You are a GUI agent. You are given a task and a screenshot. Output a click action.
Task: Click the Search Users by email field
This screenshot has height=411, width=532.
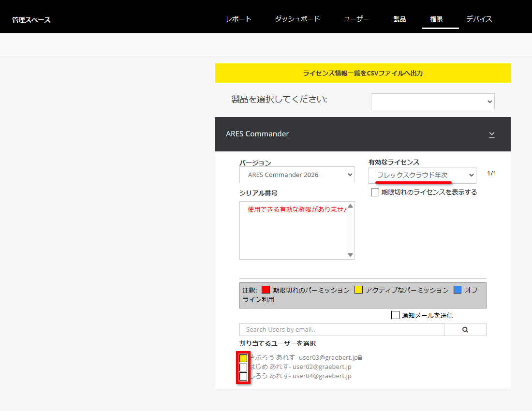pyautogui.click(x=341, y=330)
